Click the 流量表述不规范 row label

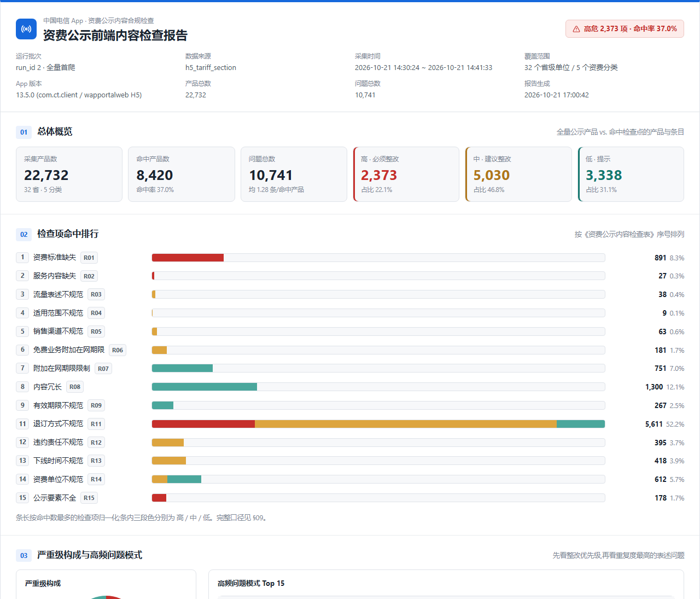58,294
